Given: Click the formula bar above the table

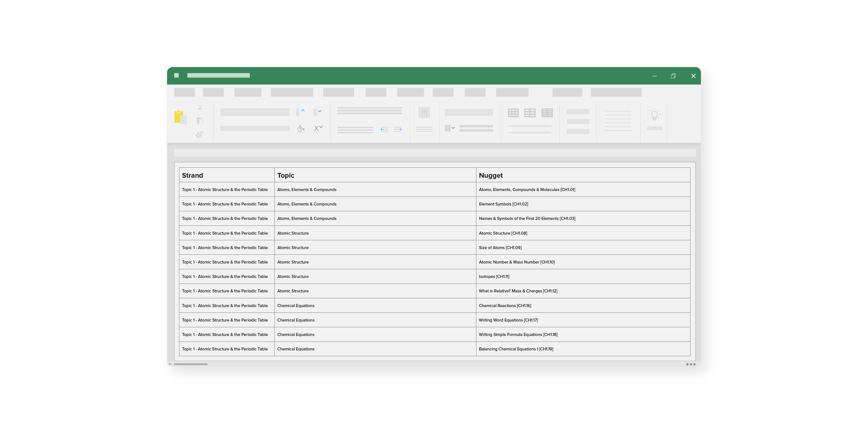Looking at the screenshot, I should pyautogui.click(x=435, y=153).
